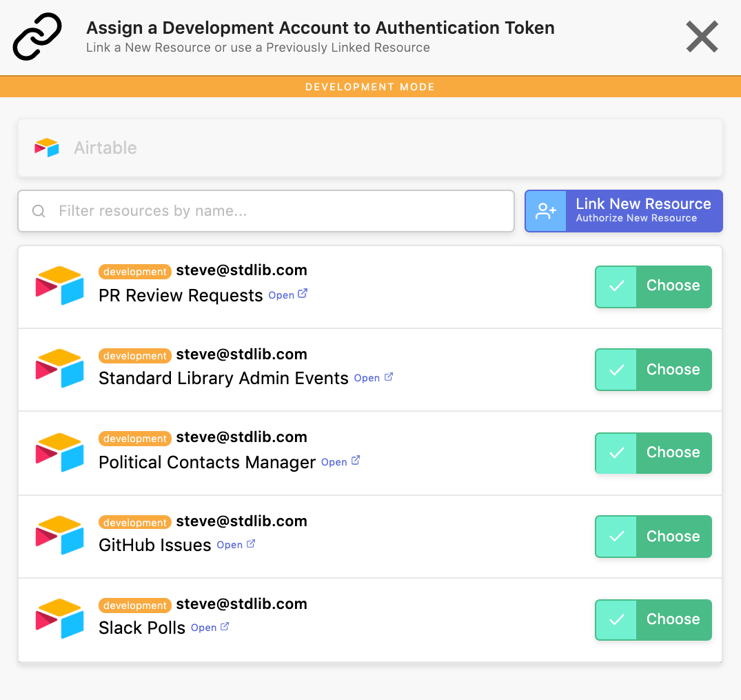741x700 pixels.
Task: Click steve@stdlib.com in GitHub Issues row
Action: (x=241, y=521)
